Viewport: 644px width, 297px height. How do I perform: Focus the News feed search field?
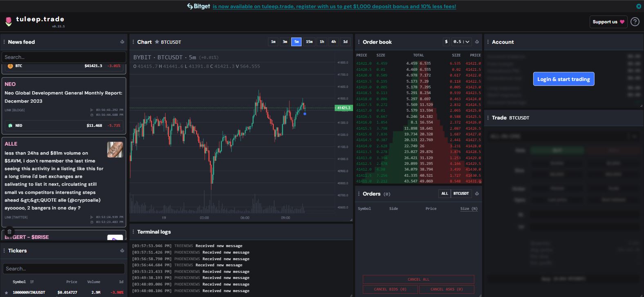click(x=64, y=57)
